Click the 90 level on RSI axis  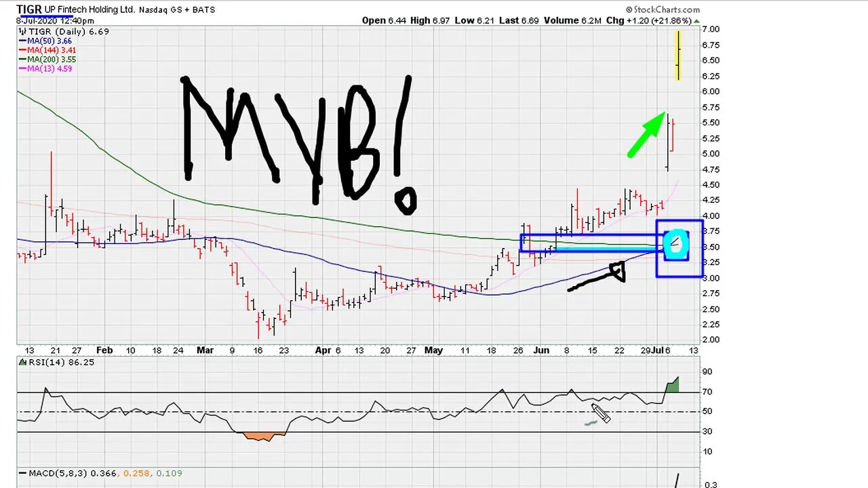(707, 372)
